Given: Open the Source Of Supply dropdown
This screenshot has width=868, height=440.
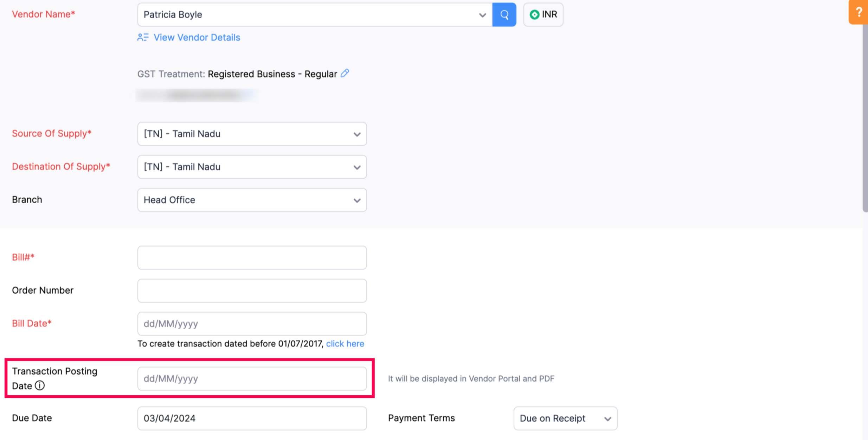Looking at the screenshot, I should click(x=357, y=134).
